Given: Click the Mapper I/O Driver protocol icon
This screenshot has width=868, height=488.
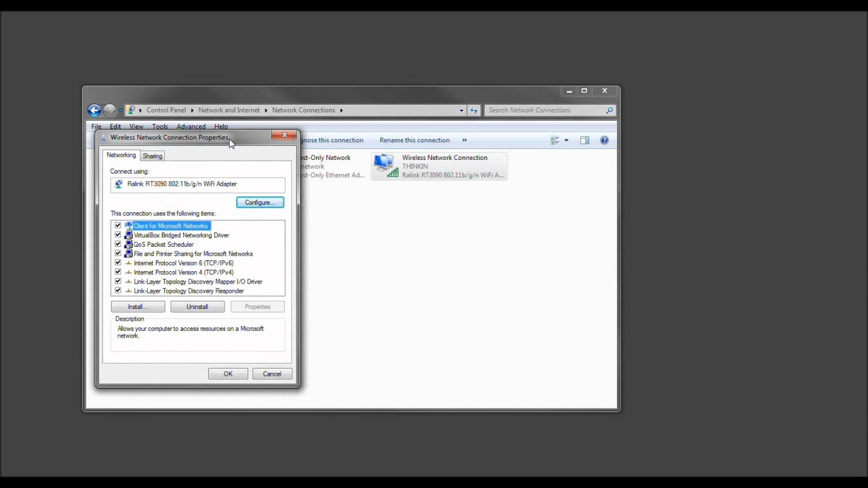Looking at the screenshot, I should click(128, 281).
